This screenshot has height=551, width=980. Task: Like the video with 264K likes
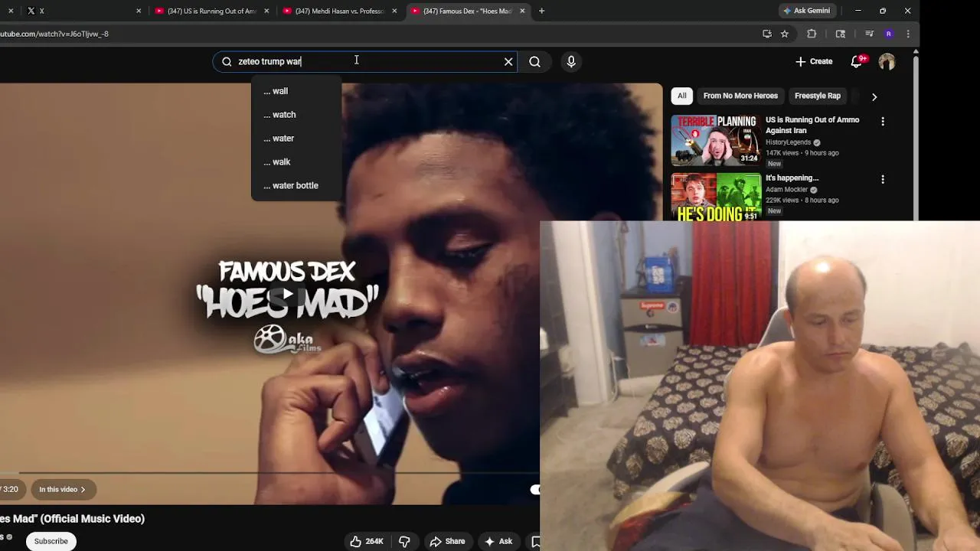tap(367, 541)
